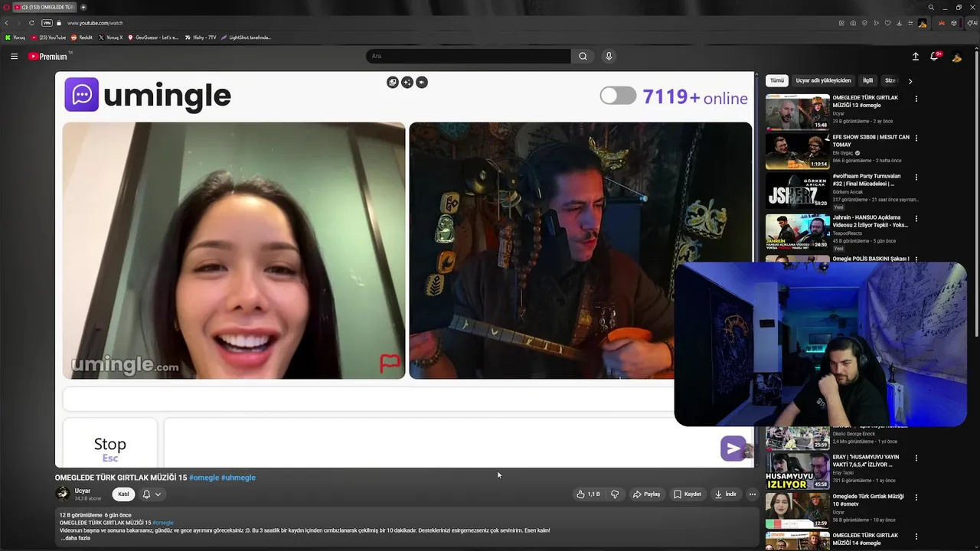This screenshot has width=980, height=551.
Task: Open options menu for Omeglede Türk Gırtlak Müziği 10
Action: [x=916, y=497]
